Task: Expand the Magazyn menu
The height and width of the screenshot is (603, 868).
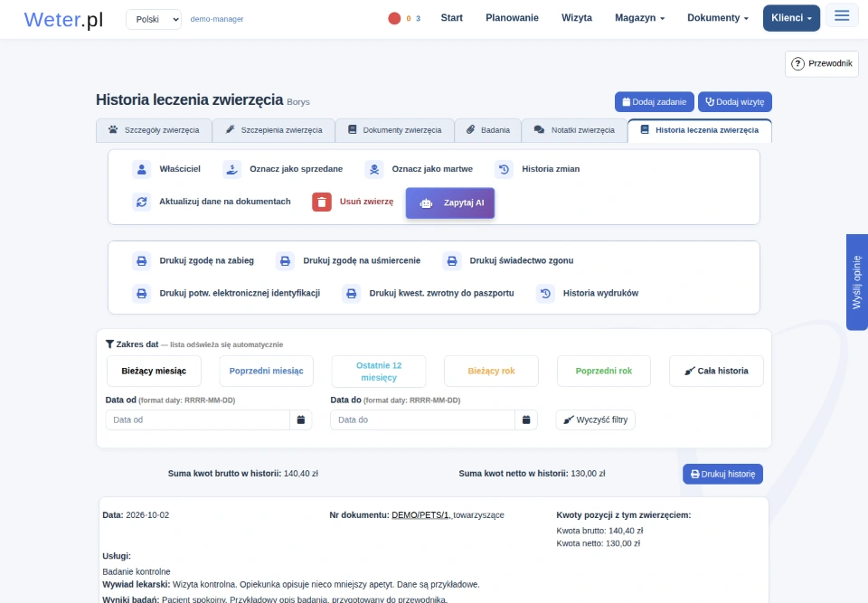Action: [x=639, y=18]
